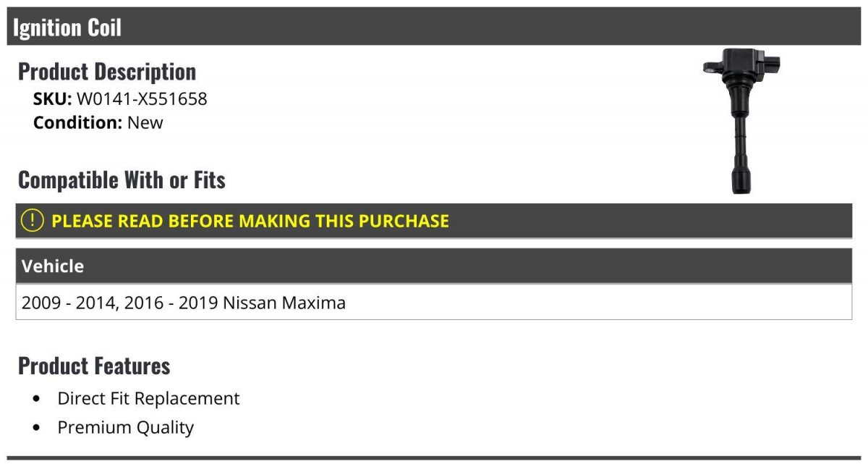Click the bullet before Direct Fit Replacement
The image size is (868, 467).
37,399
